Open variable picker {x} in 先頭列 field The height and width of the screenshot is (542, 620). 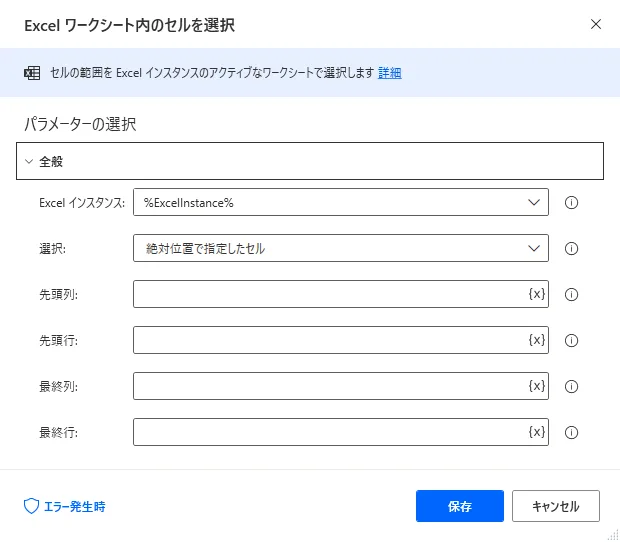click(x=536, y=294)
